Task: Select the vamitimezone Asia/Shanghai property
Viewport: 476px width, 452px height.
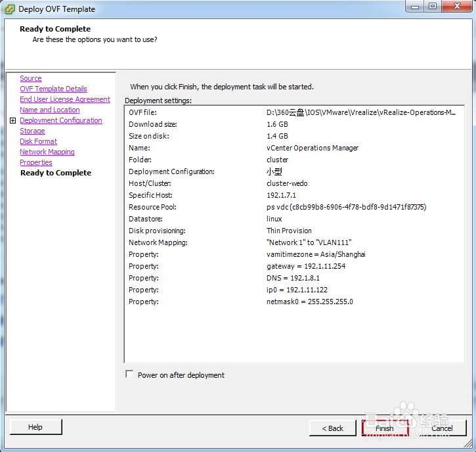Action: click(316, 254)
